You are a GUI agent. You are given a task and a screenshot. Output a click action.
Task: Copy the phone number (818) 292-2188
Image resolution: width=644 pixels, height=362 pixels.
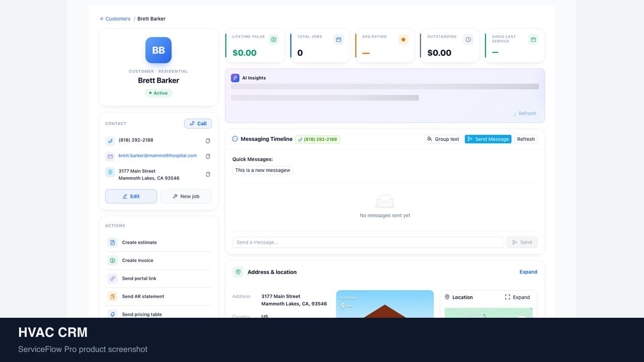click(x=208, y=141)
